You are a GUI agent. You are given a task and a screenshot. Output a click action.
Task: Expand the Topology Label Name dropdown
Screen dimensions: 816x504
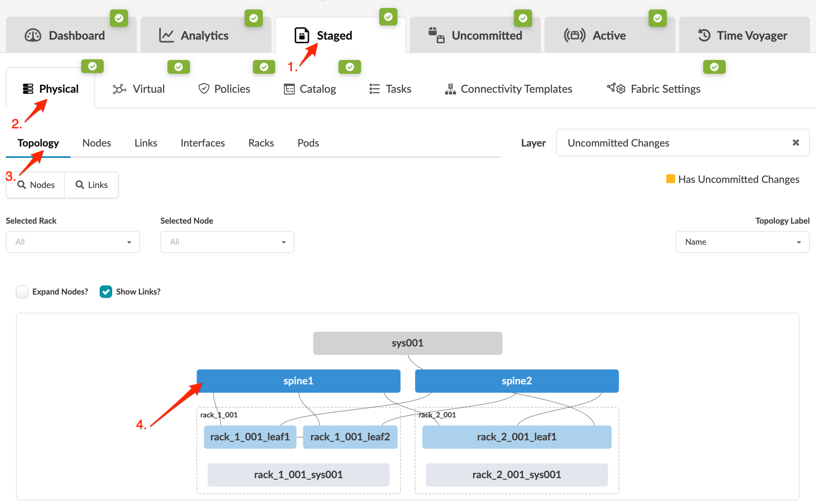point(742,242)
